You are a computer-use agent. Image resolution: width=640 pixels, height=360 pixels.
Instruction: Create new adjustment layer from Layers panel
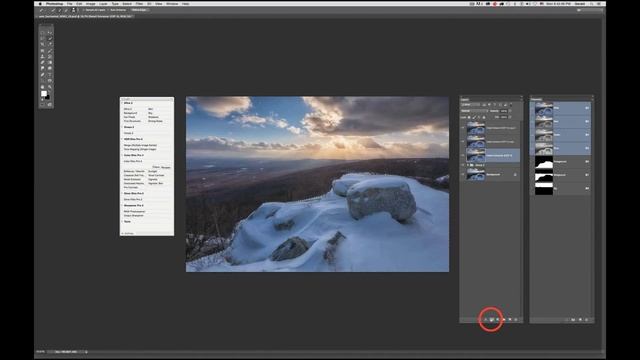(x=498, y=320)
